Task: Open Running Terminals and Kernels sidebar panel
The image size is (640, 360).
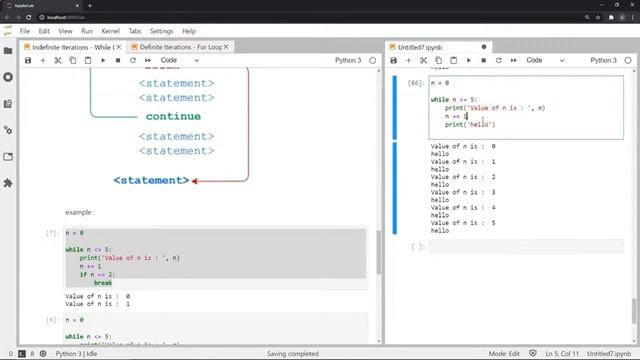Action: pos(8,77)
